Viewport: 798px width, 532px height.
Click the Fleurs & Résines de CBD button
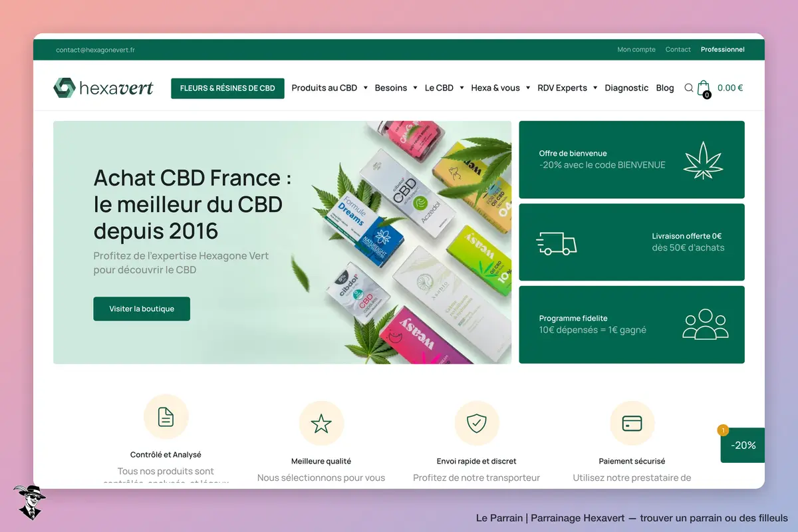click(x=227, y=88)
